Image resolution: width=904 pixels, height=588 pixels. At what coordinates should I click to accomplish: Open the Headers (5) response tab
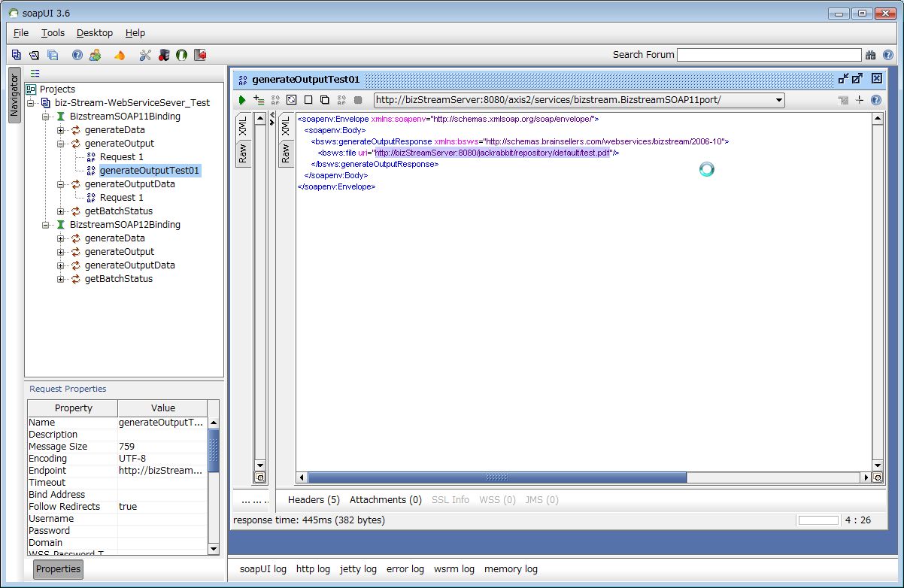coord(314,500)
